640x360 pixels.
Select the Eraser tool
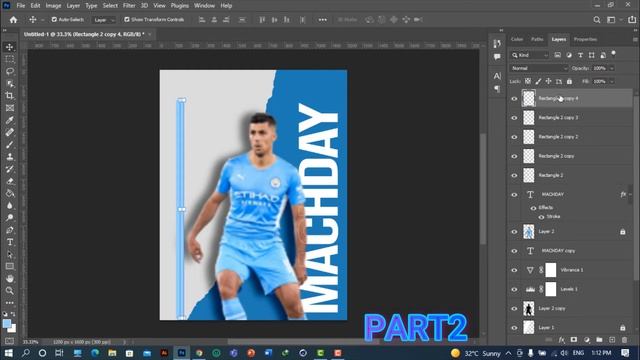tap(9, 181)
